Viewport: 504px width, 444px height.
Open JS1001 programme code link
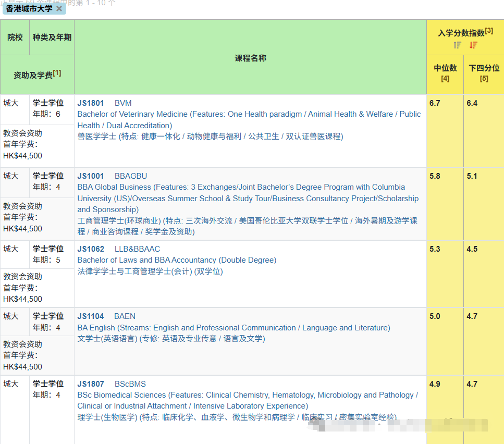pyautogui.click(x=91, y=176)
